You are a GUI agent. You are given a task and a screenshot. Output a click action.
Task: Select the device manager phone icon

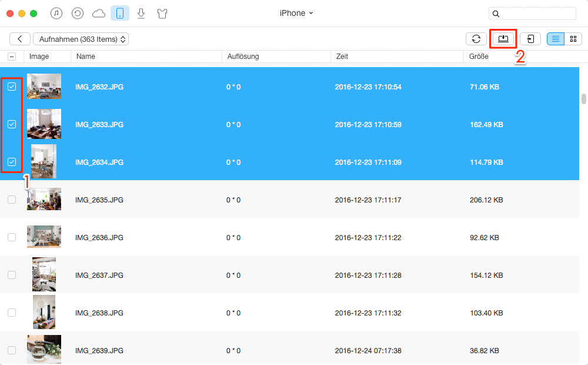click(120, 14)
